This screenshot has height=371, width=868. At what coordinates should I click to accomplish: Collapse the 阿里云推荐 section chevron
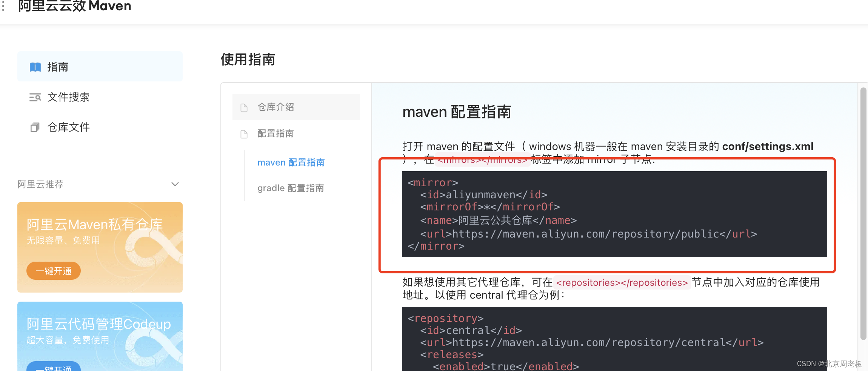(x=175, y=184)
